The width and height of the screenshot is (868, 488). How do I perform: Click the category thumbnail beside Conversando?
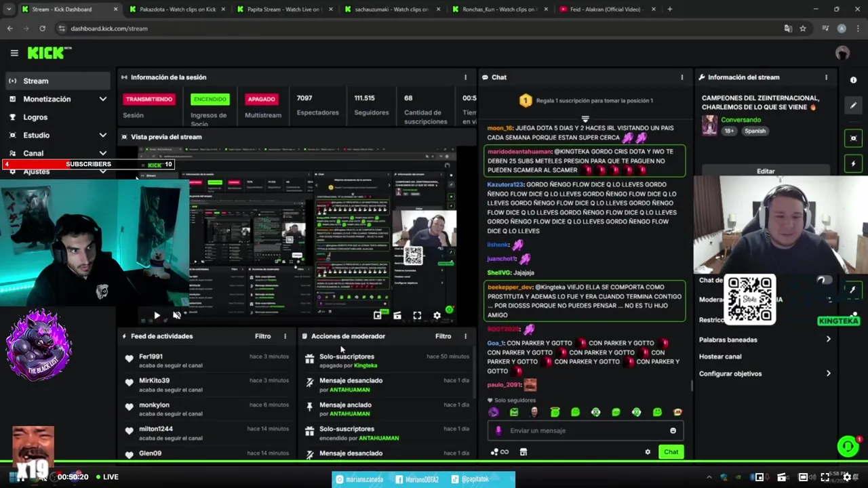pyautogui.click(x=709, y=125)
